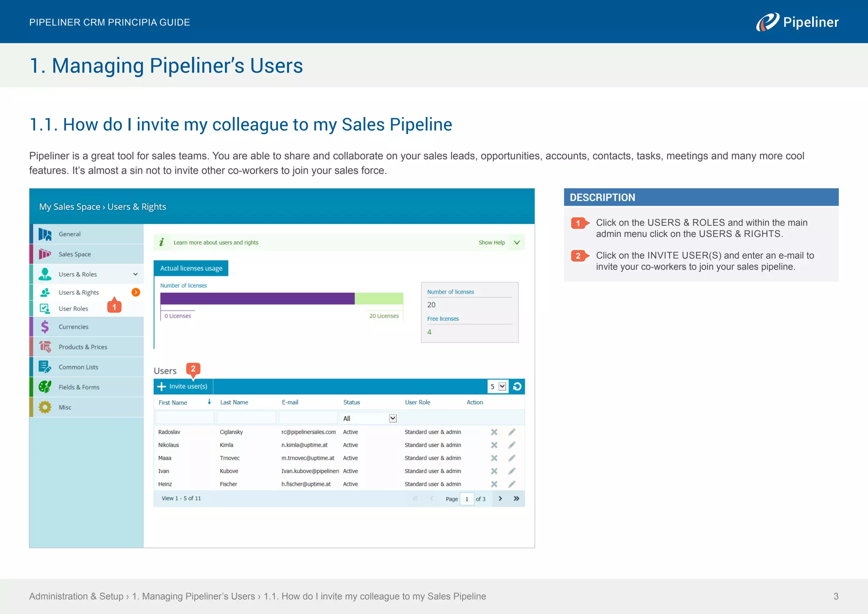Viewport: 868px width, 614px height.
Task: Click the Products & Prices icon
Action: coord(45,346)
